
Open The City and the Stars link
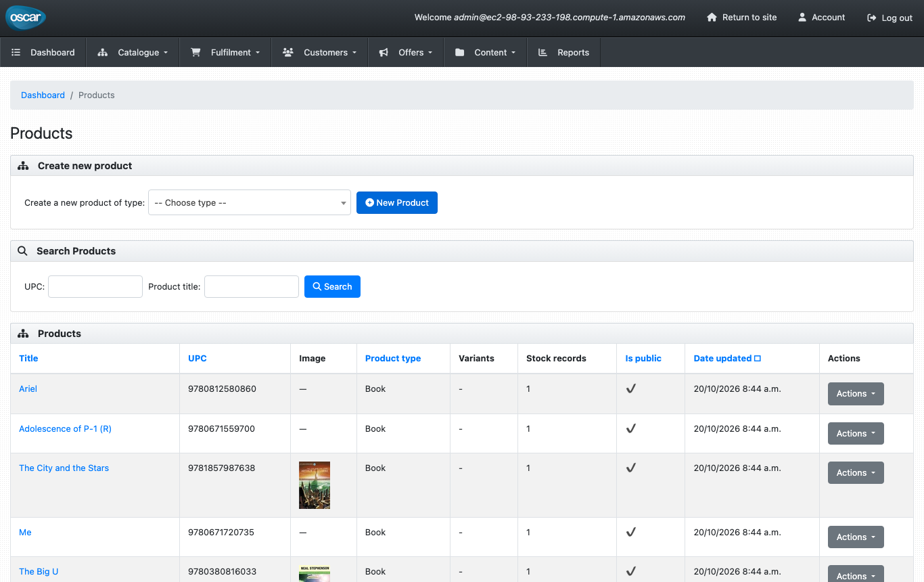pos(64,468)
